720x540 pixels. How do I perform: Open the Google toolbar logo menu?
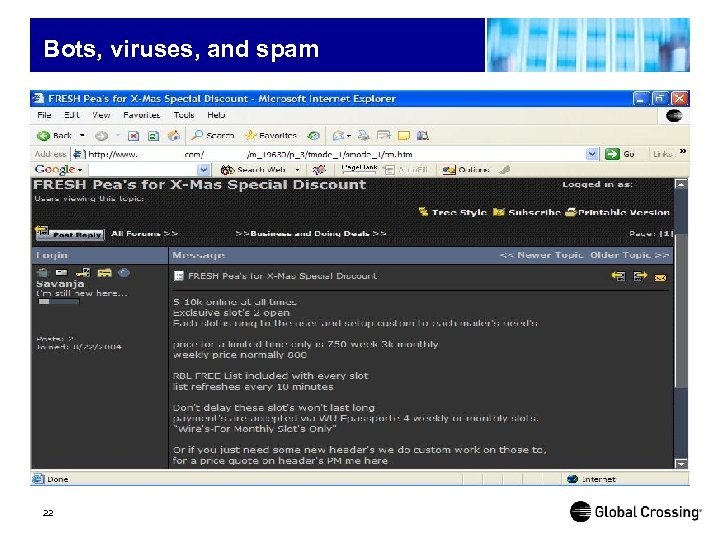[x=58, y=169]
